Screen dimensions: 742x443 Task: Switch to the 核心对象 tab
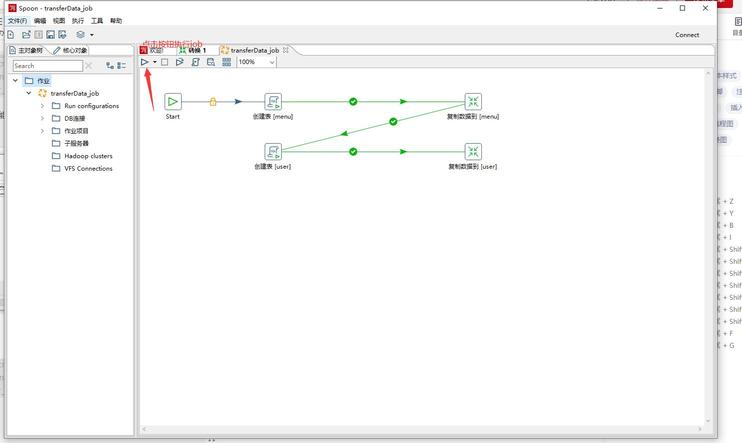[x=70, y=50]
